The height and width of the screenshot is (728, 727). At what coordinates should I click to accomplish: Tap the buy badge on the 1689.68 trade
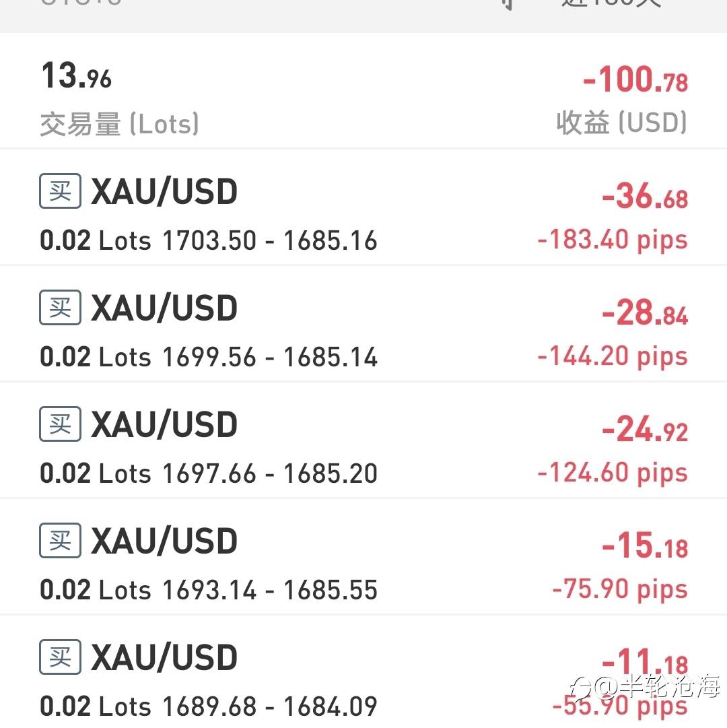pos(60,657)
